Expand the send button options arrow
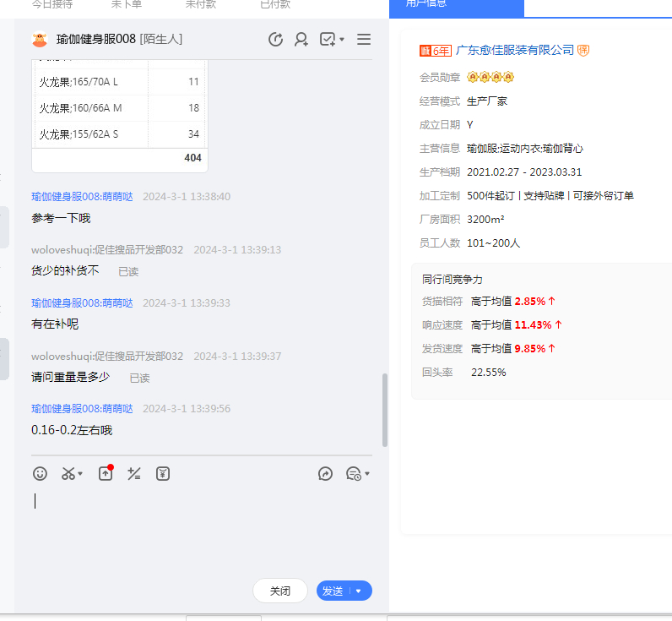 (360, 591)
